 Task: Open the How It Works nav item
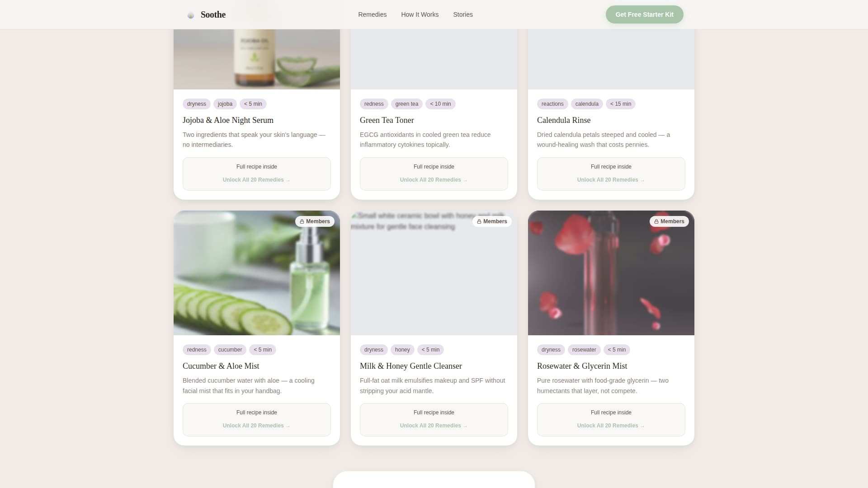pyautogui.click(x=420, y=14)
